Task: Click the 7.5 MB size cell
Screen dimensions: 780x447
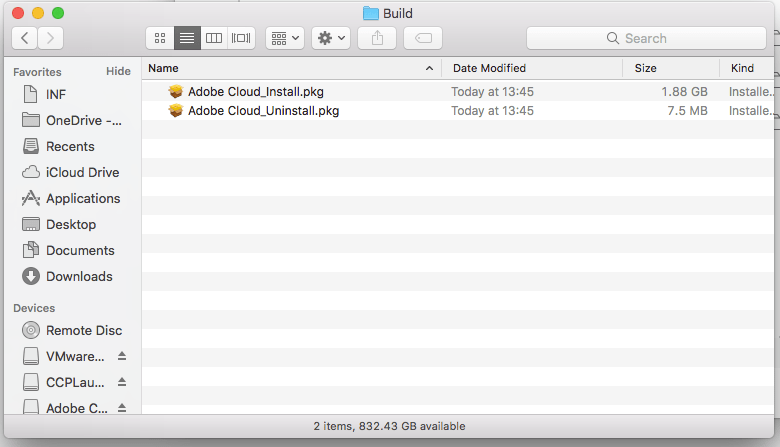Action: (687, 111)
